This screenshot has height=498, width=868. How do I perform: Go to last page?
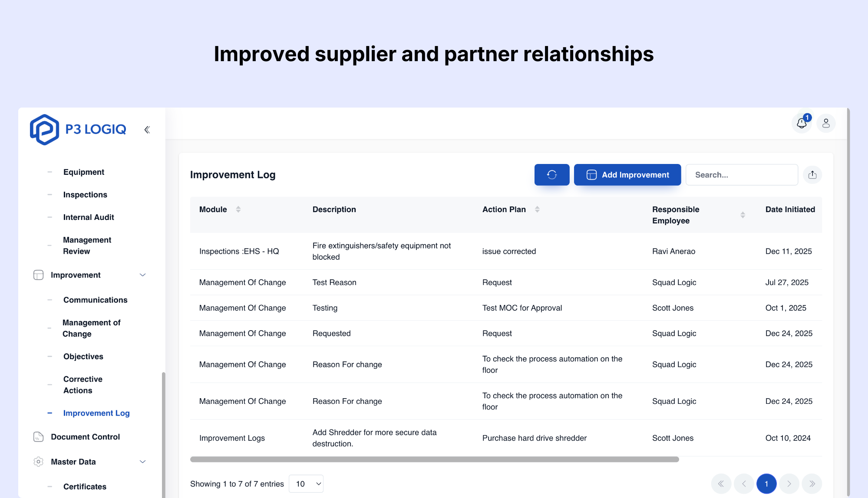[x=812, y=484]
